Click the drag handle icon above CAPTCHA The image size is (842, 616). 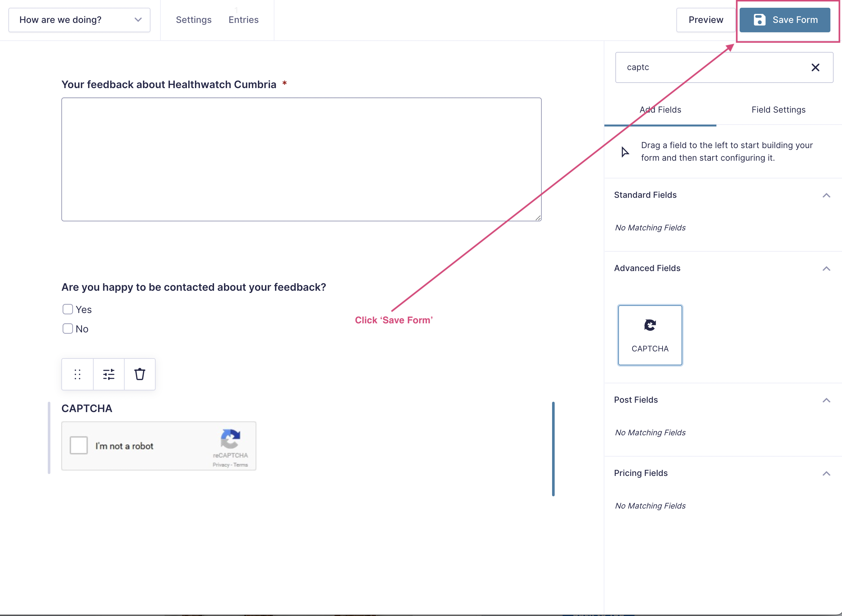click(77, 374)
